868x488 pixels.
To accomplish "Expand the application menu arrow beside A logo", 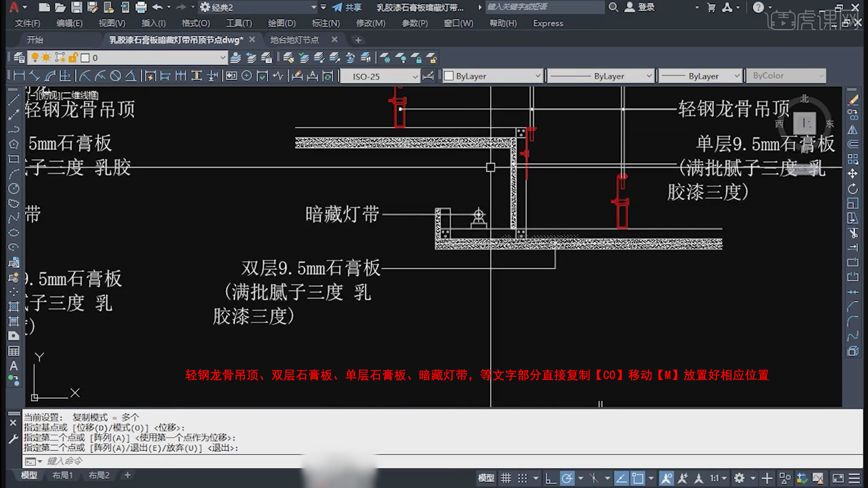I will click(25, 7).
